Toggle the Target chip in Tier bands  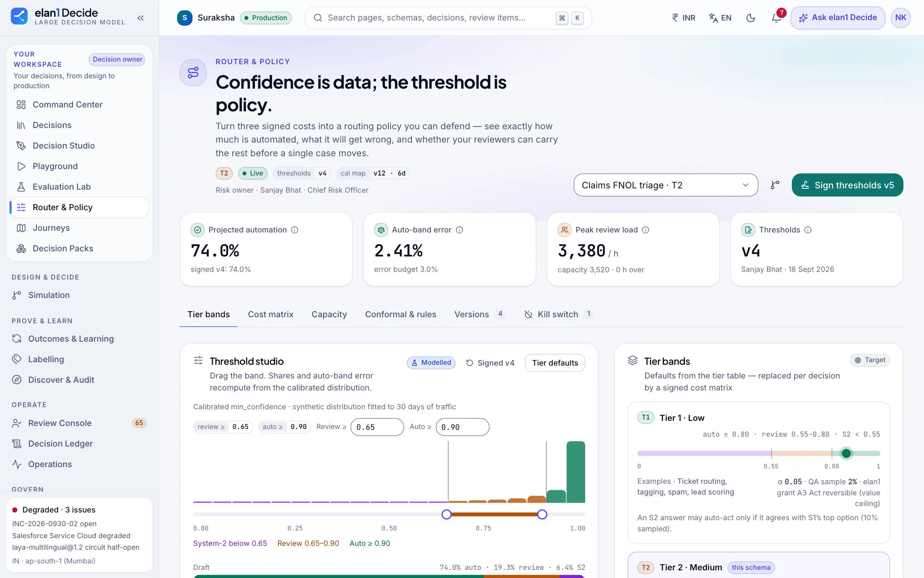click(870, 360)
